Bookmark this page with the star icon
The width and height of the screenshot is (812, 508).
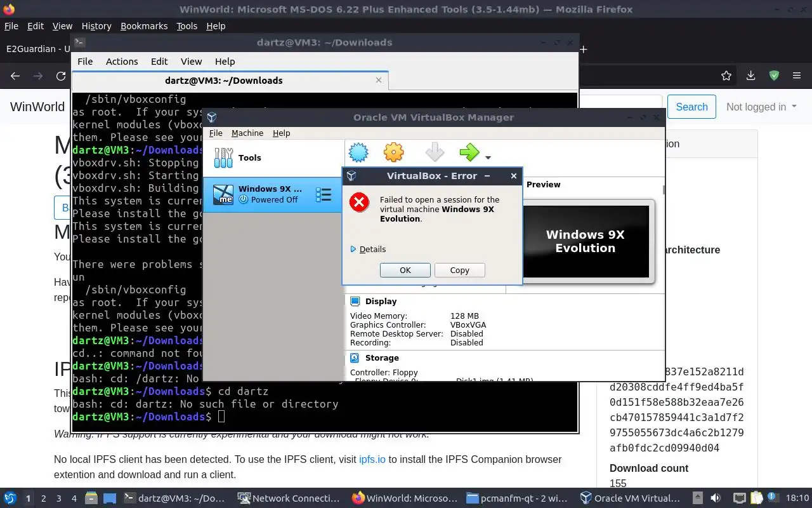click(726, 76)
